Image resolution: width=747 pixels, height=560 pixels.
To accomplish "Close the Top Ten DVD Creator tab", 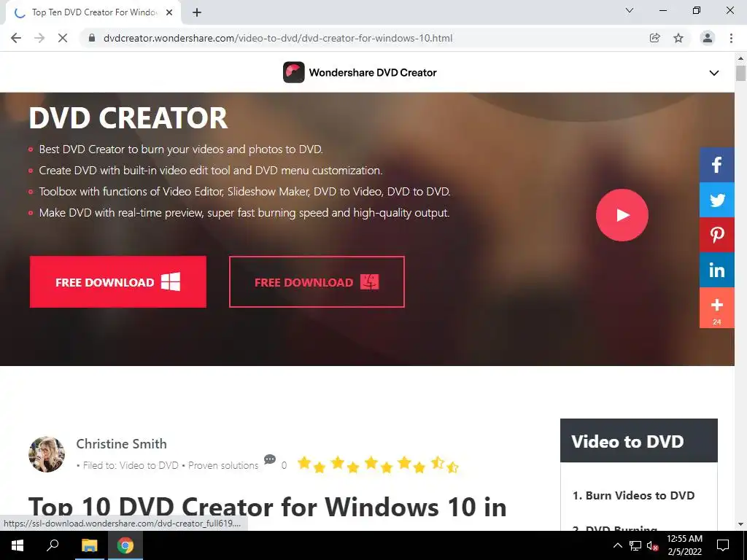I will (169, 13).
